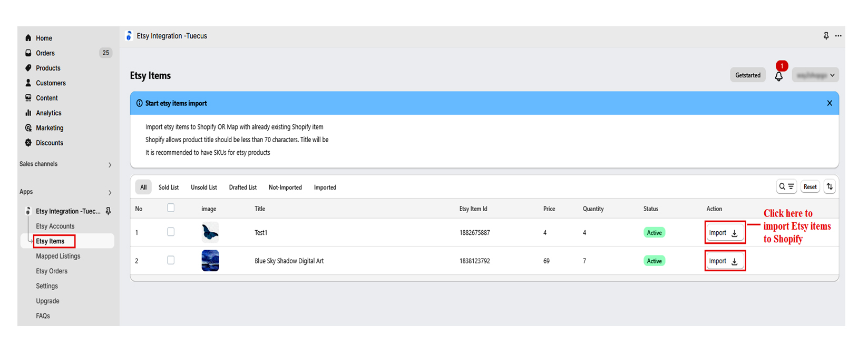Import Blue Sky Shadow Digital Art item
868x345 pixels.
(x=725, y=261)
